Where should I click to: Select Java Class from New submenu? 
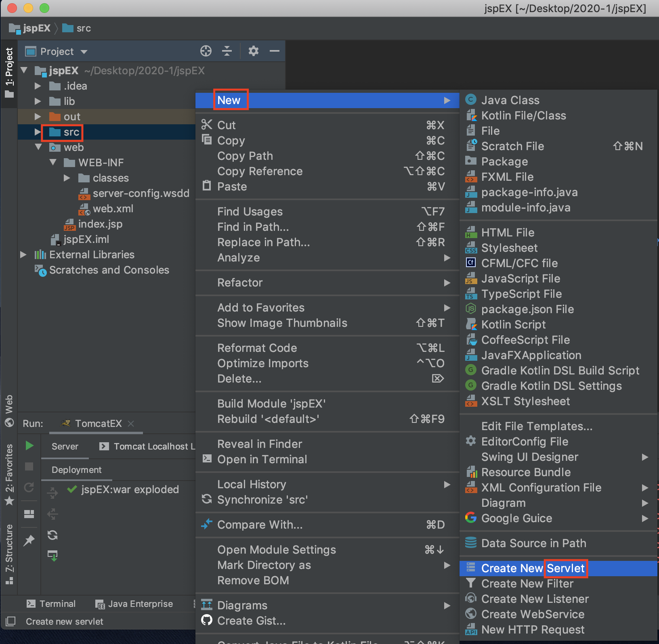(559, 100)
